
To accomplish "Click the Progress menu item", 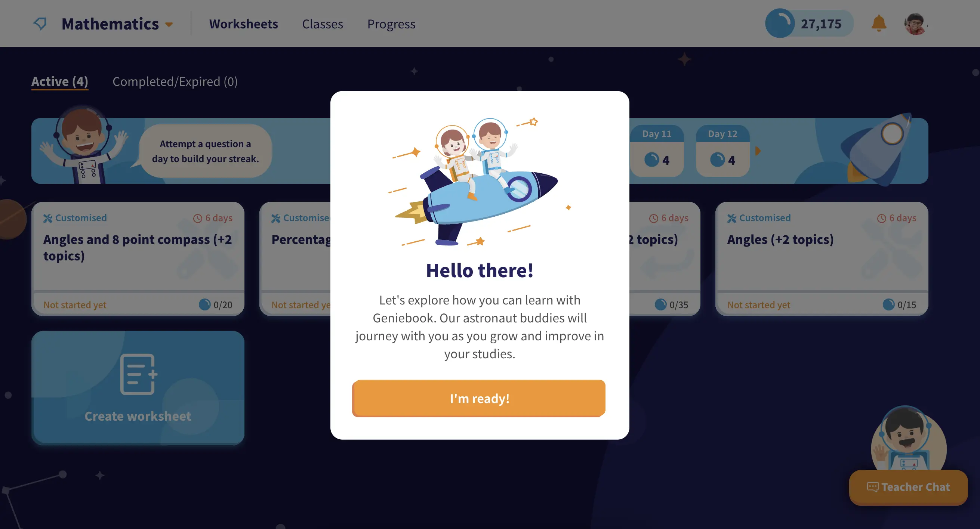I will 391,24.
